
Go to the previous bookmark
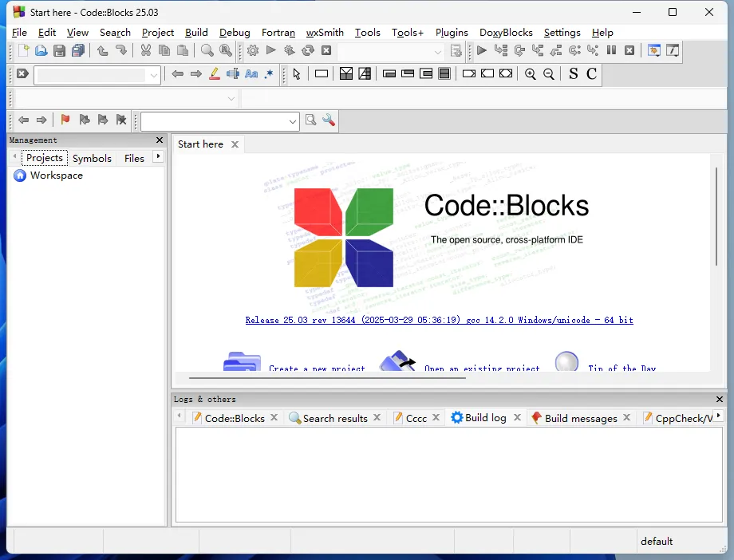pyautogui.click(x=85, y=120)
